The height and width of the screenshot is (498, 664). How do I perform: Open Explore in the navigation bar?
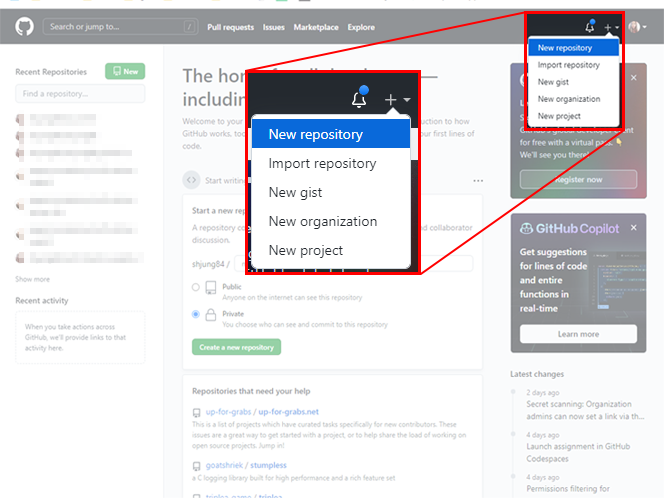click(x=361, y=27)
